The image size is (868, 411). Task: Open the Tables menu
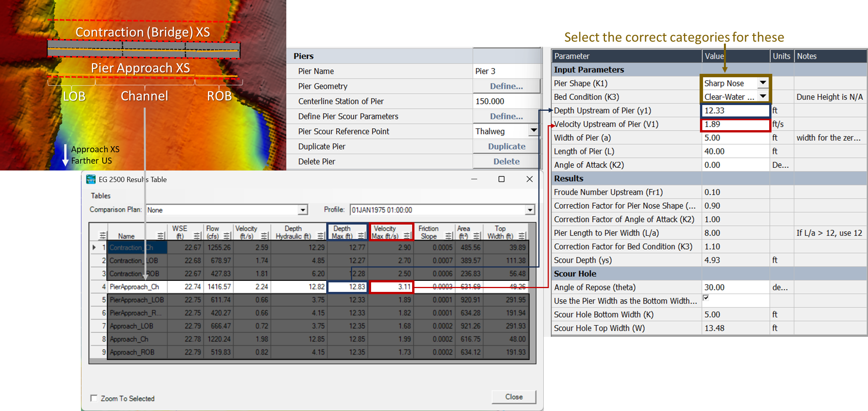(x=101, y=196)
